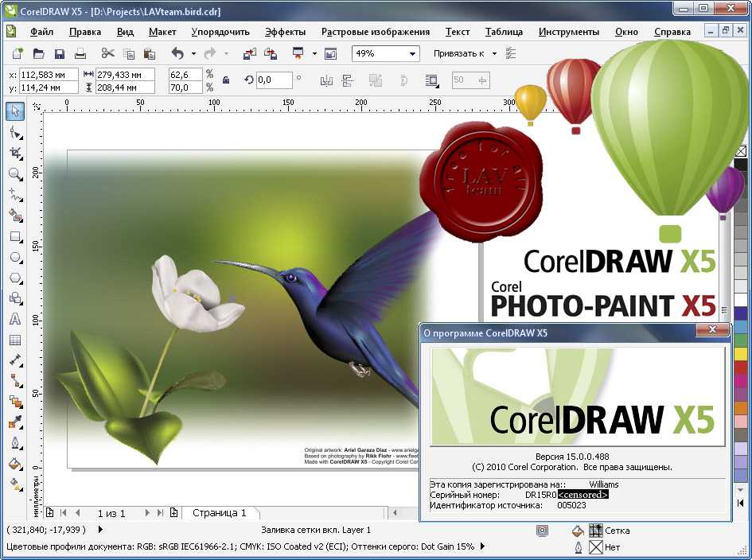Select the Pick tool in the toolbox
The height and width of the screenshot is (560, 752).
click(15, 111)
